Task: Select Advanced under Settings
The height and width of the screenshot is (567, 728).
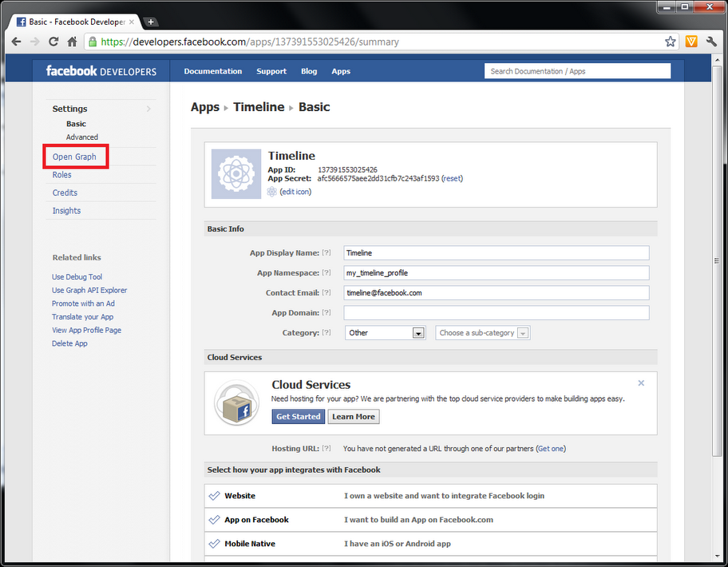Action: coord(81,137)
